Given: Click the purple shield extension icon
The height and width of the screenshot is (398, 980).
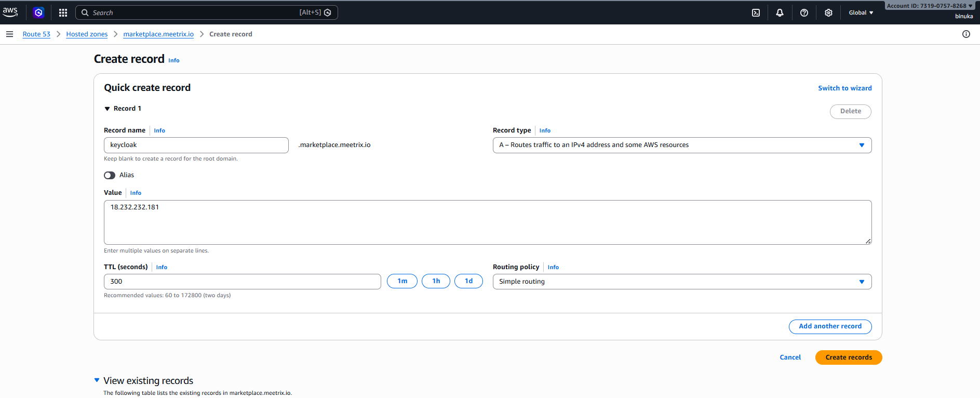Looking at the screenshot, I should pyautogui.click(x=38, y=12).
